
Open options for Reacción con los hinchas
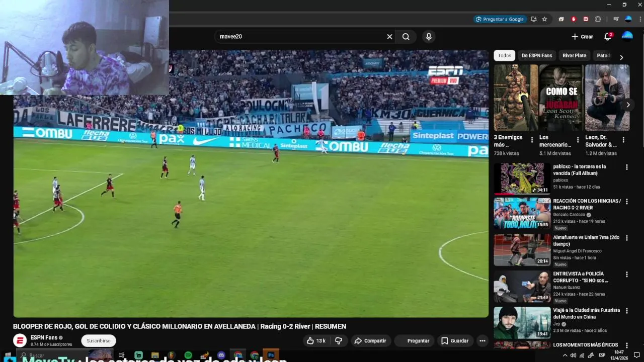pos(627,202)
